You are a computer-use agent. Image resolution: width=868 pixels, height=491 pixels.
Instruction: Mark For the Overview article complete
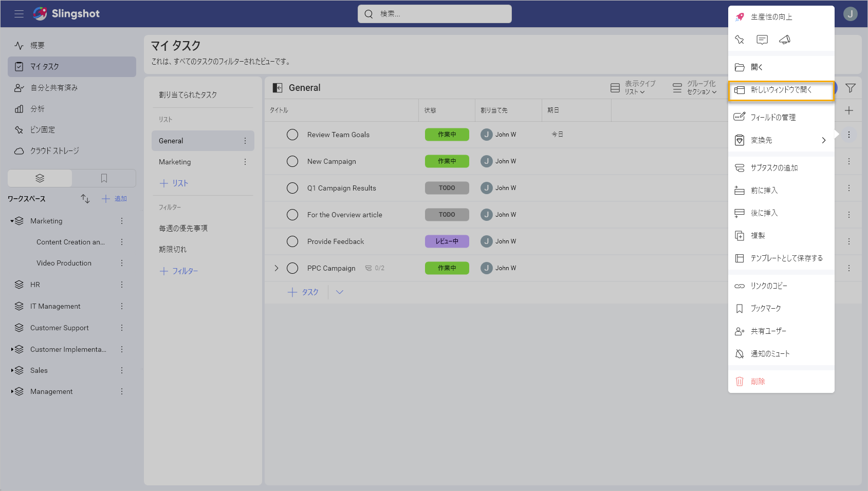[x=292, y=215]
